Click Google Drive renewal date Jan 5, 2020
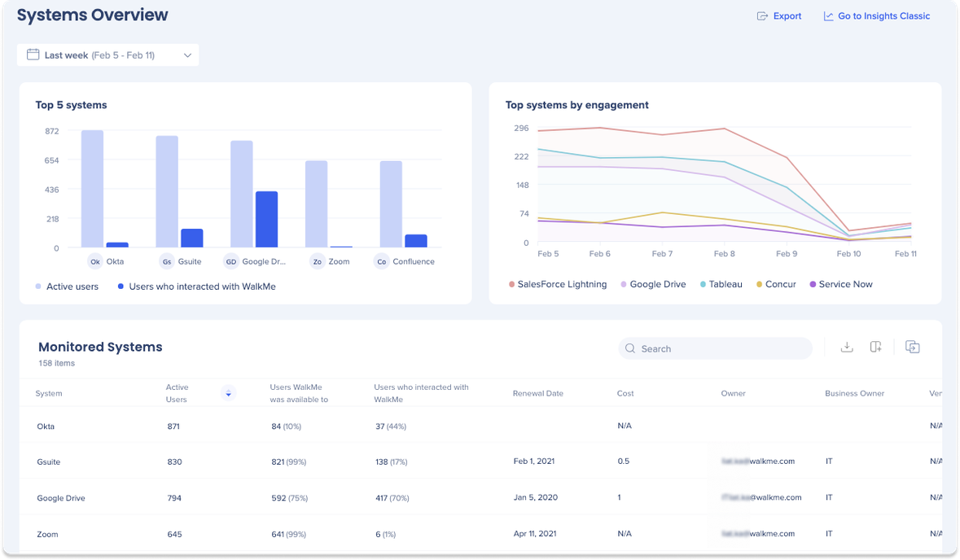 tap(536, 497)
